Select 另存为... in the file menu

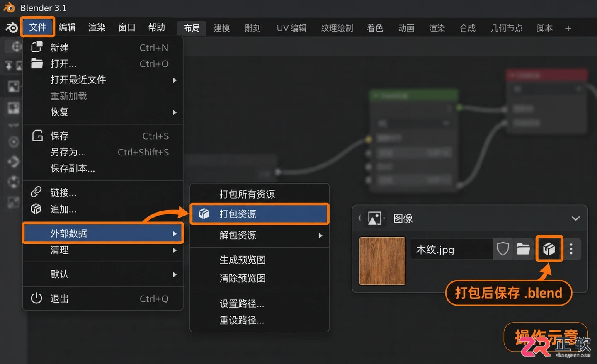tap(103, 152)
